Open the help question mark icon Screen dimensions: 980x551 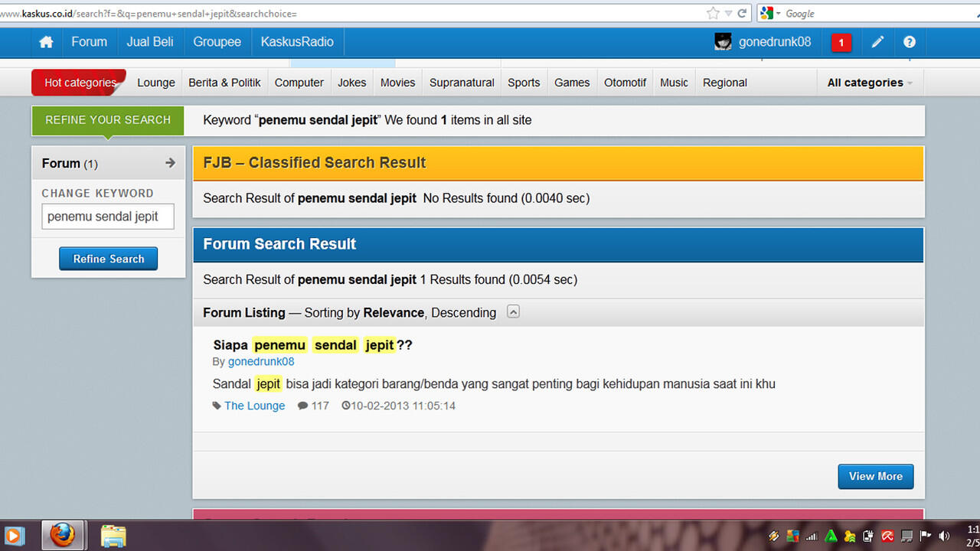[x=910, y=42]
